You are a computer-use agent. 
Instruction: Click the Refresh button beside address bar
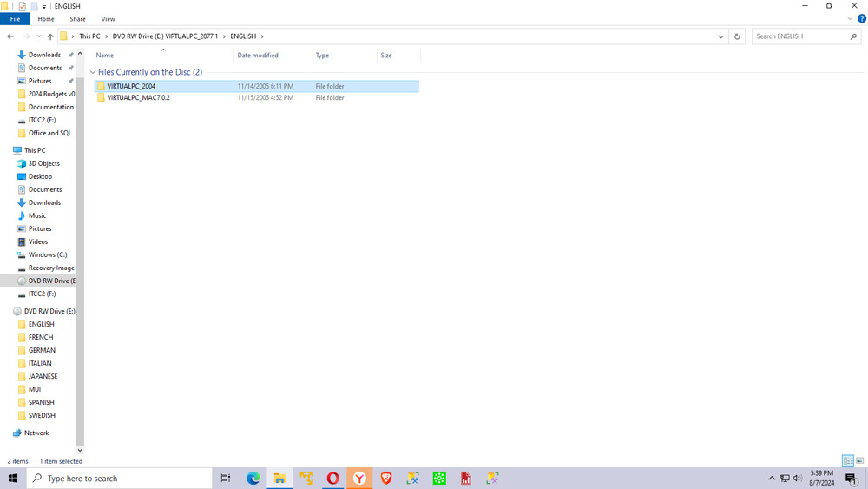click(x=737, y=36)
